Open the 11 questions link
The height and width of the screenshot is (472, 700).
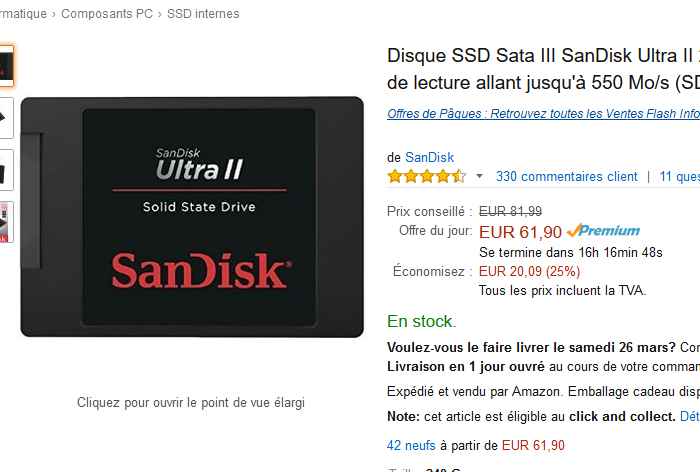[679, 176]
